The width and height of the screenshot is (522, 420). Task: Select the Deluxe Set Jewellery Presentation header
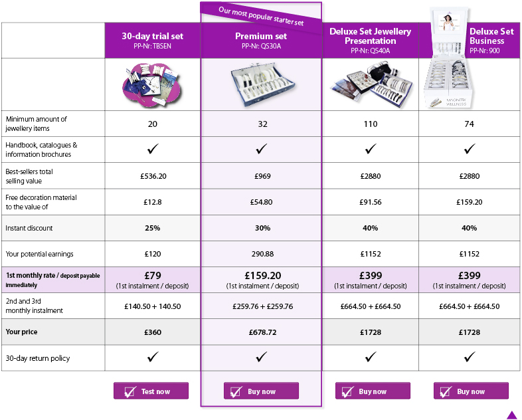(370, 41)
